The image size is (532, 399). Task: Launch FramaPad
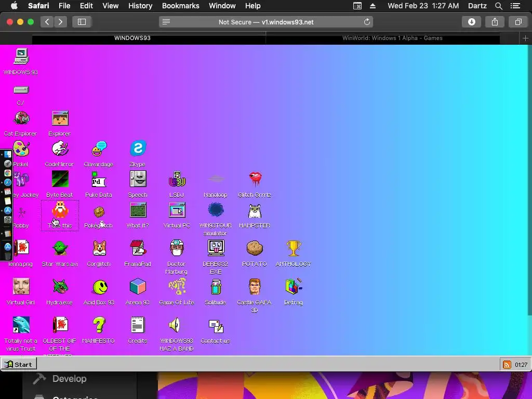point(138,248)
